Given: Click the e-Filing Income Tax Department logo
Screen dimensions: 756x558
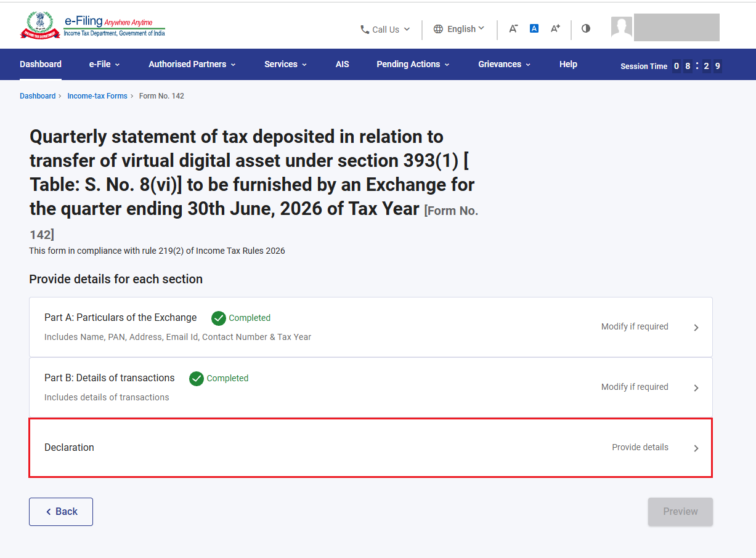Looking at the screenshot, I should [x=92, y=26].
